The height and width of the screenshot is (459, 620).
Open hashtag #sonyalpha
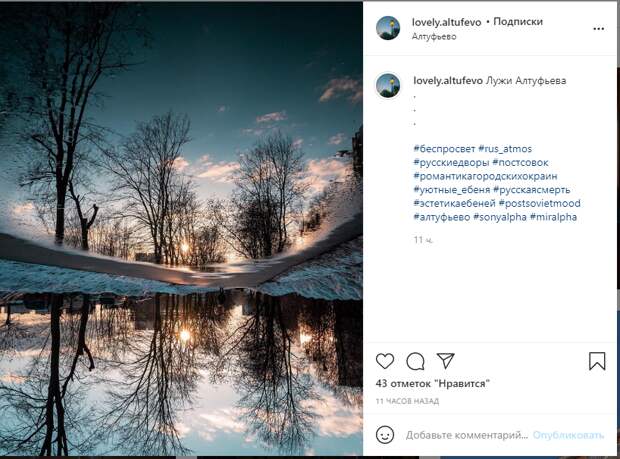(500, 217)
